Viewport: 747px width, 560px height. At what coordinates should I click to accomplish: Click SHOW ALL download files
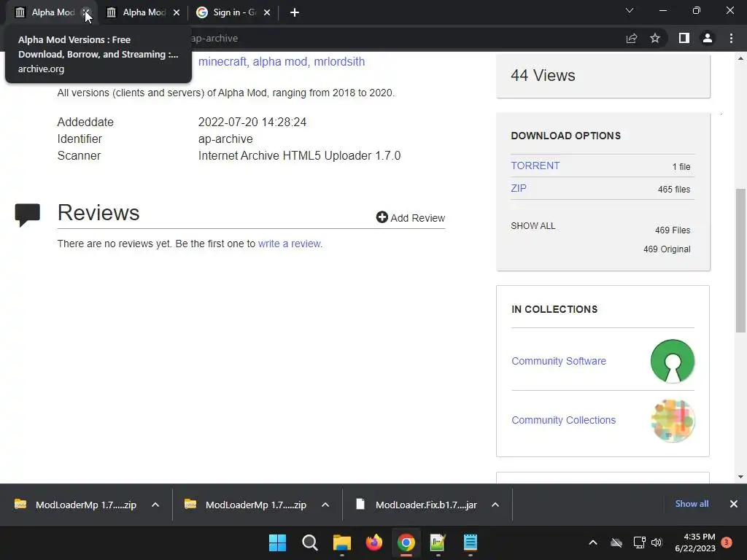click(533, 226)
